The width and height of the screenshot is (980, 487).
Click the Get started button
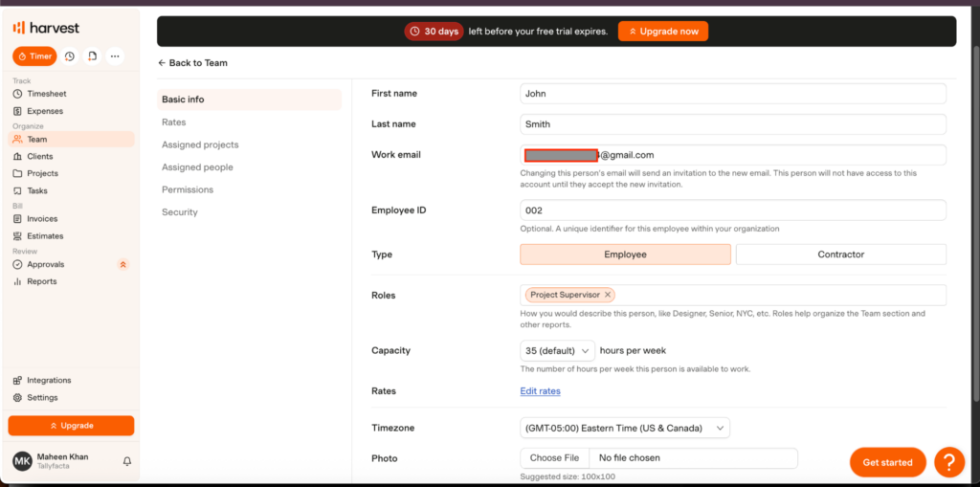click(x=887, y=463)
